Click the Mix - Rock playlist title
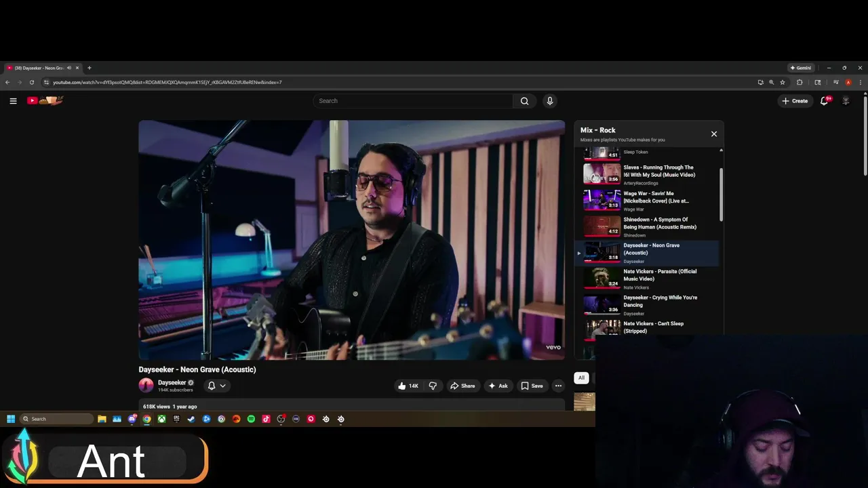 (598, 130)
